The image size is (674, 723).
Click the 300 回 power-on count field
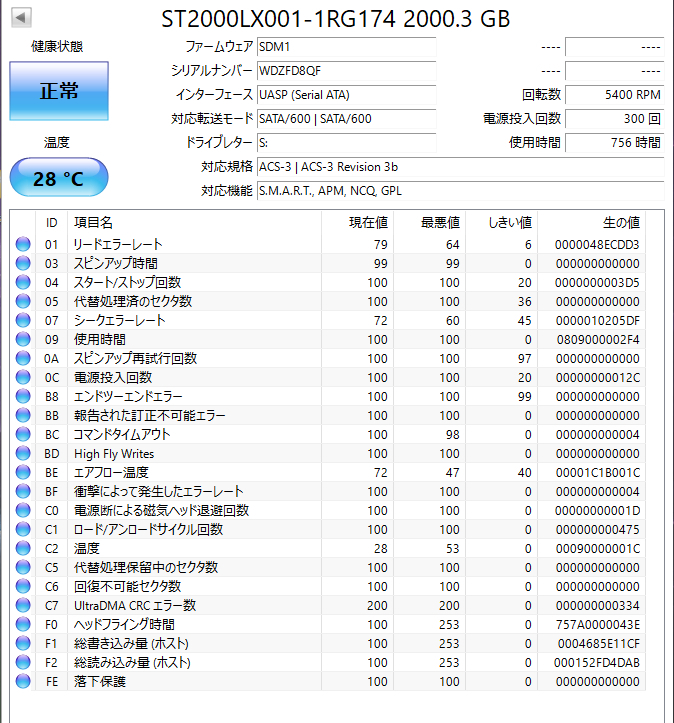[615, 119]
